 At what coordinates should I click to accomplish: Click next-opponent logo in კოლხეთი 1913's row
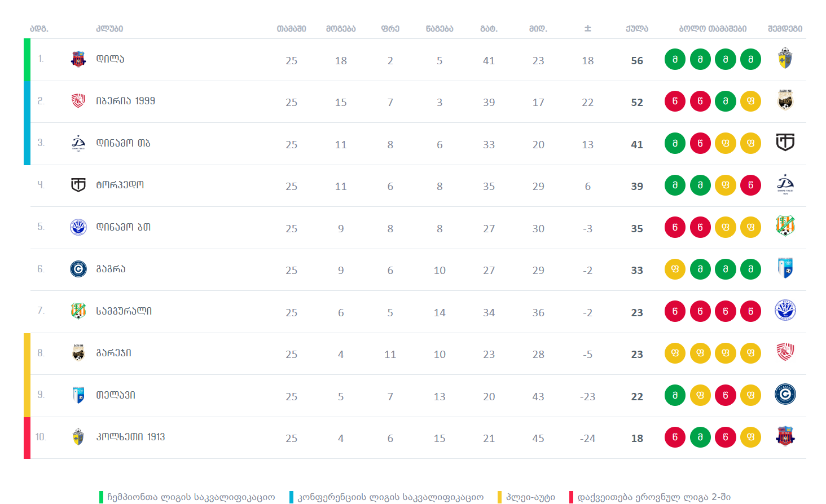click(x=785, y=436)
